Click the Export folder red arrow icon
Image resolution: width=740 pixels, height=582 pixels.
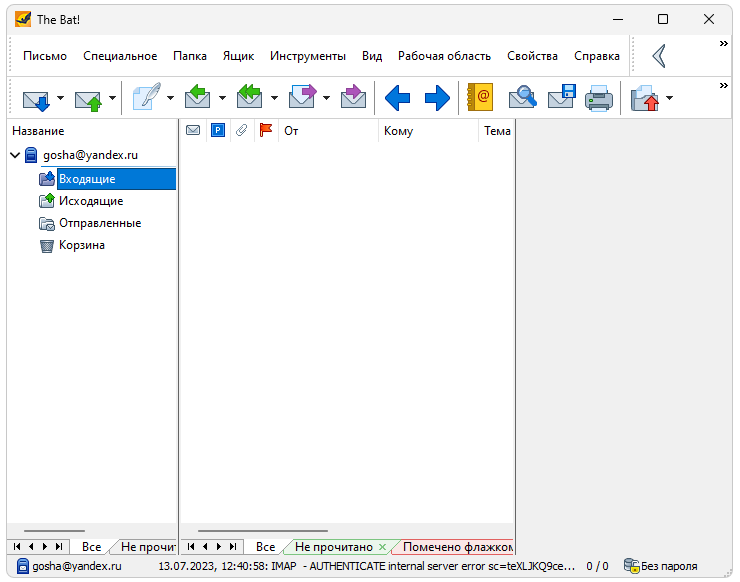pos(645,98)
